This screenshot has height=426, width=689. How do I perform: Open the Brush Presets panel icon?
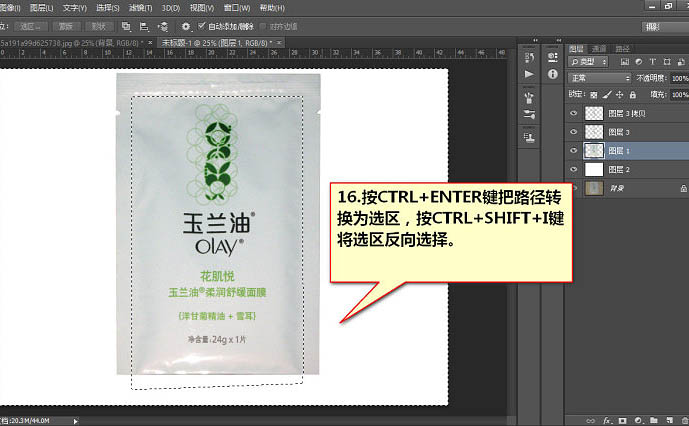pyautogui.click(x=529, y=98)
